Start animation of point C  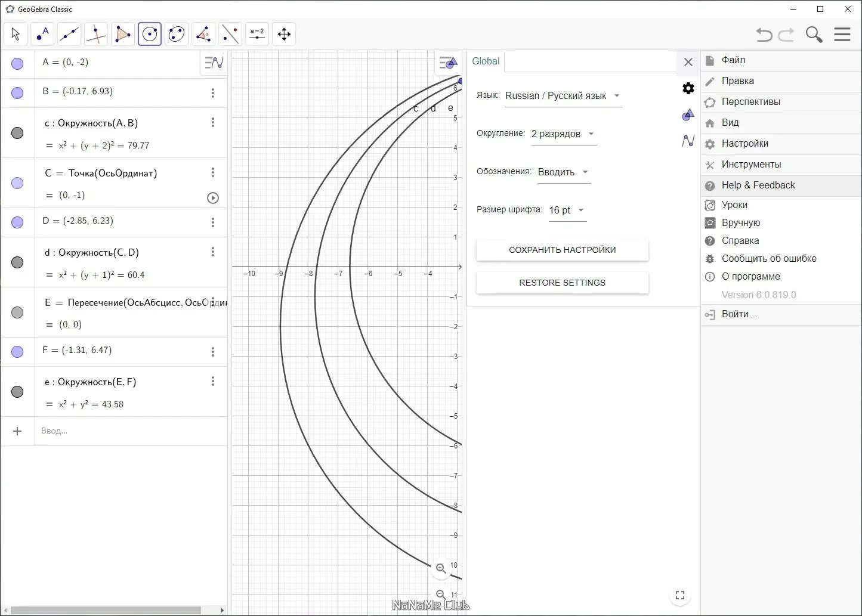213,198
